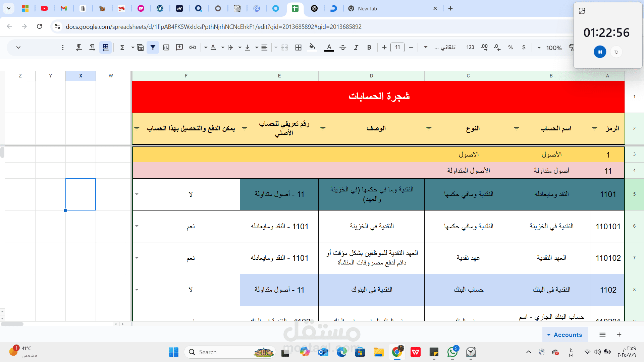The image size is (644, 362).
Task: Open the filter tool in the toolbar
Action: coord(153,47)
